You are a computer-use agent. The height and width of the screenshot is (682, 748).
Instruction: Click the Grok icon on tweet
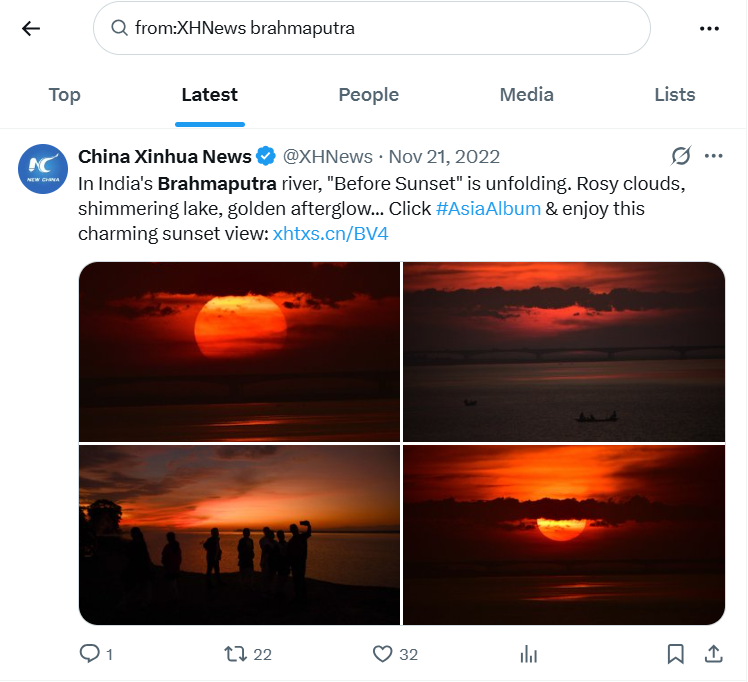(681, 156)
